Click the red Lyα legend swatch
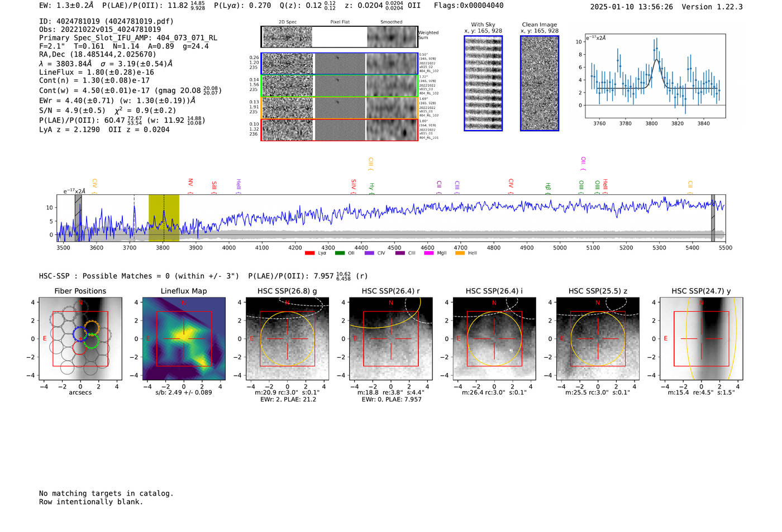 [x=309, y=253]
